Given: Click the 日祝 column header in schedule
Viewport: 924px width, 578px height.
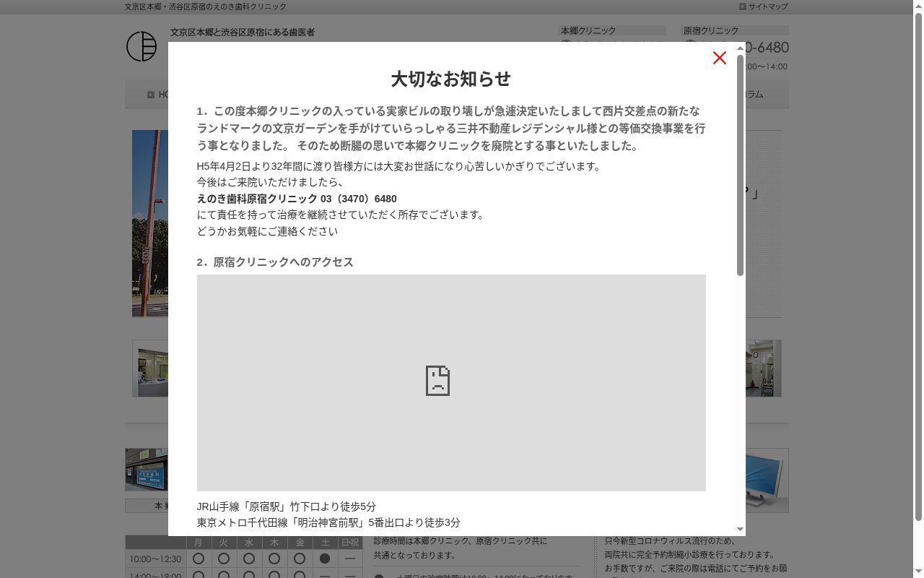Looking at the screenshot, I should click(350, 543).
